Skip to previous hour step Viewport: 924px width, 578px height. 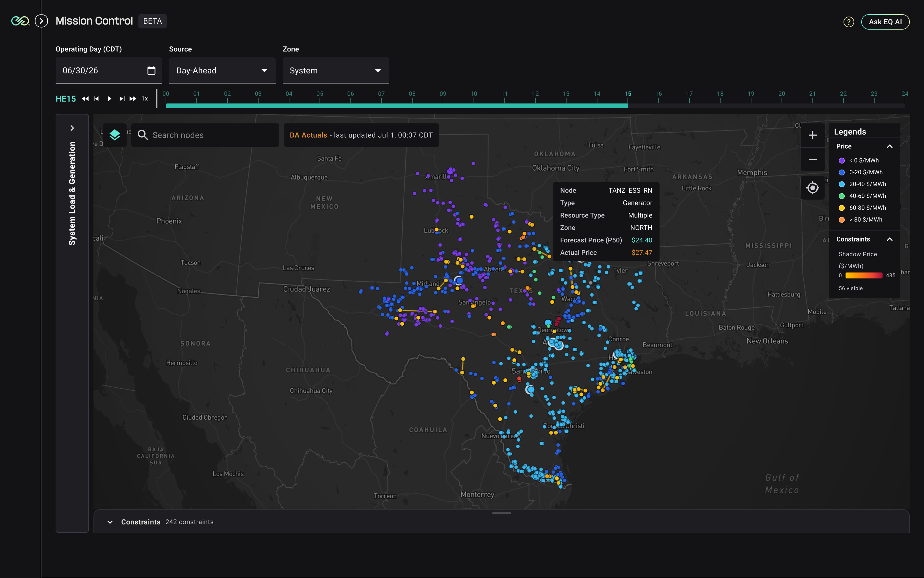coord(96,99)
